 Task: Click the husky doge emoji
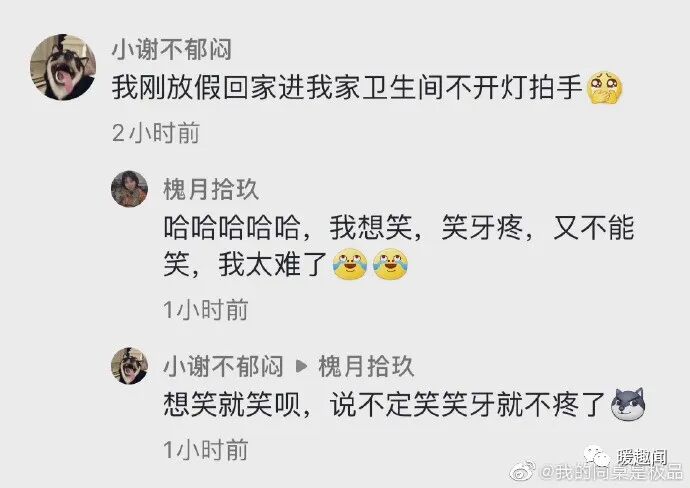(x=628, y=404)
